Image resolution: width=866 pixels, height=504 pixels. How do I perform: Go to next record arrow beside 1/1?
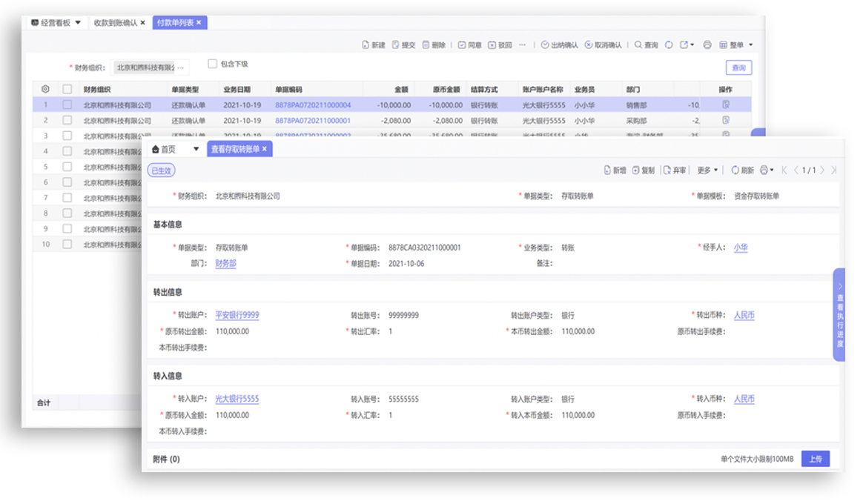point(822,170)
